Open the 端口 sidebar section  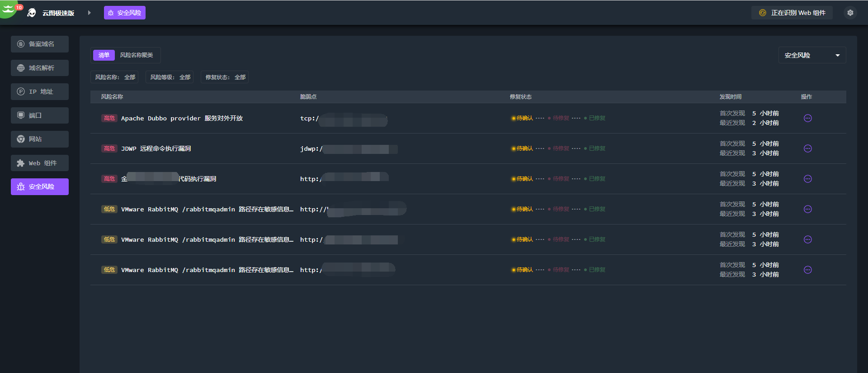[x=40, y=115]
